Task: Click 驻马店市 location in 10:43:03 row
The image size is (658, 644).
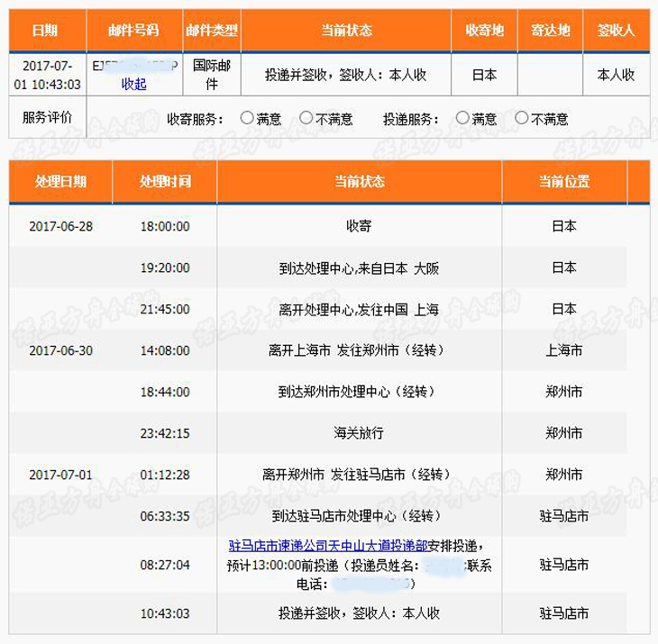Action: pos(564,613)
